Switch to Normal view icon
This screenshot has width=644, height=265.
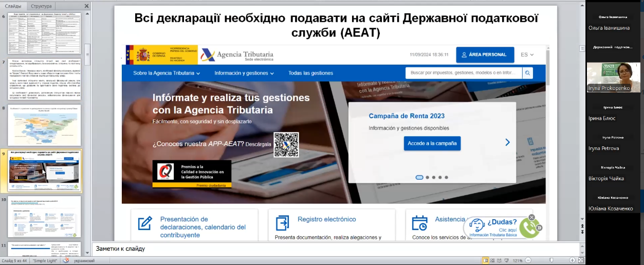(x=485, y=260)
